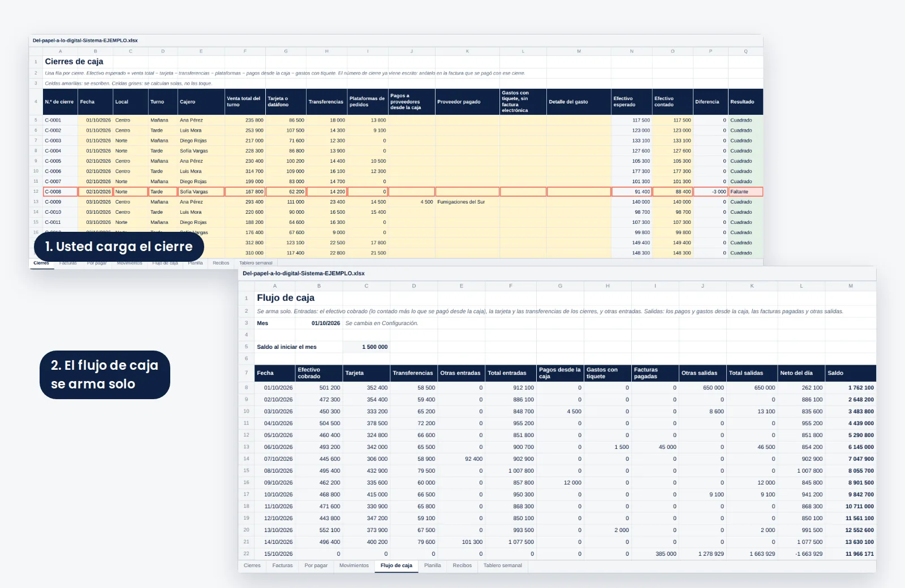Image resolution: width=905 pixels, height=588 pixels.
Task: Click the 8 600 otras salidas cell
Action: [703, 412]
